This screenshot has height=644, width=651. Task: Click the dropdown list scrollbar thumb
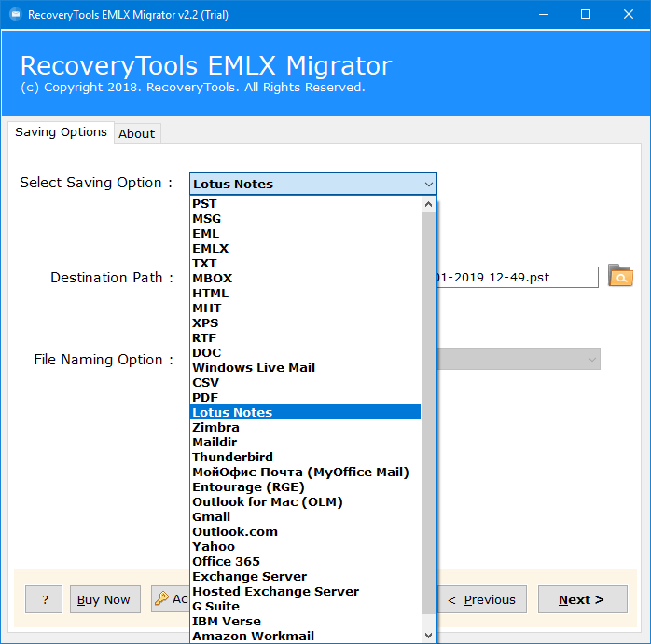click(428, 413)
